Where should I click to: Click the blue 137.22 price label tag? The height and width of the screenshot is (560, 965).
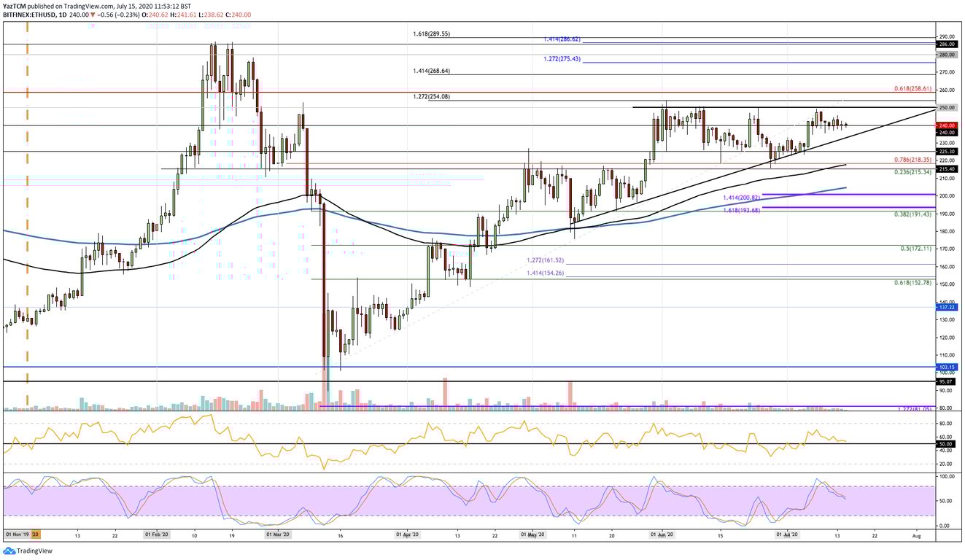(x=946, y=308)
